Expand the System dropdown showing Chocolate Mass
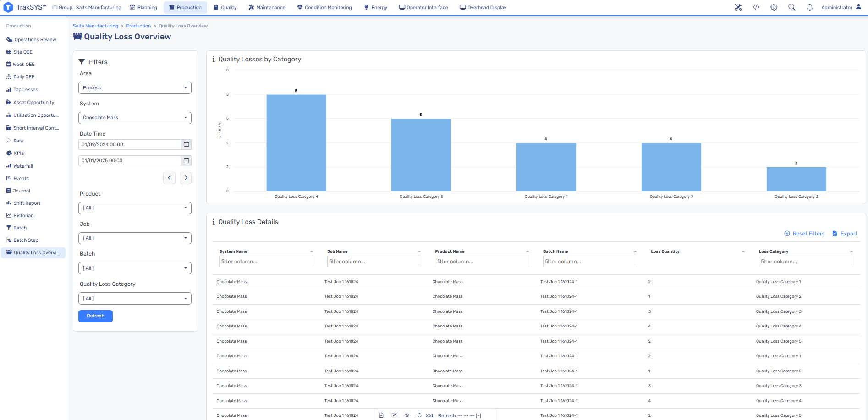Viewport: 868px width, 420px height. click(135, 118)
